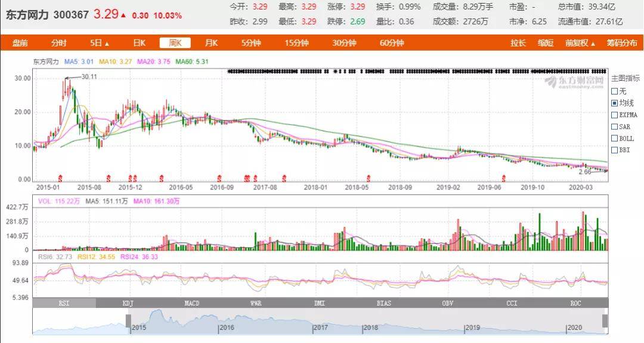The image size is (644, 343).
Task: Click the red dividend marker right of 2017-08
Action: (284, 178)
